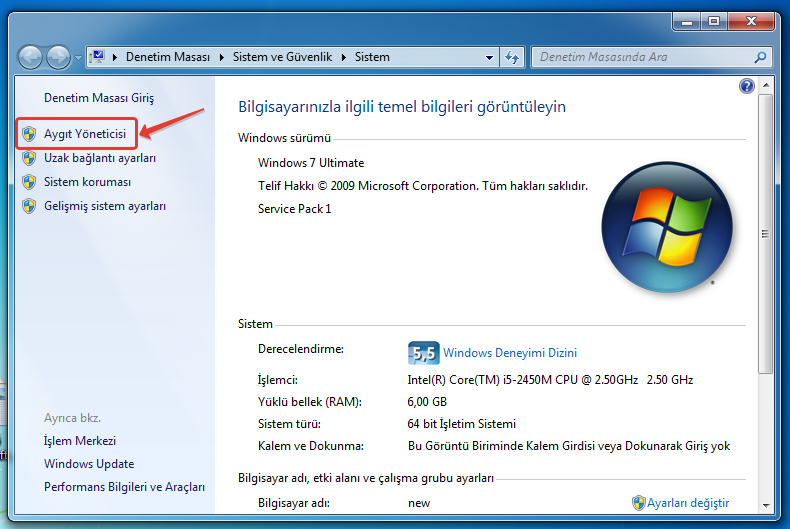Open the recent pages dropdown arrow
790x529 pixels.
pyautogui.click(x=78, y=58)
